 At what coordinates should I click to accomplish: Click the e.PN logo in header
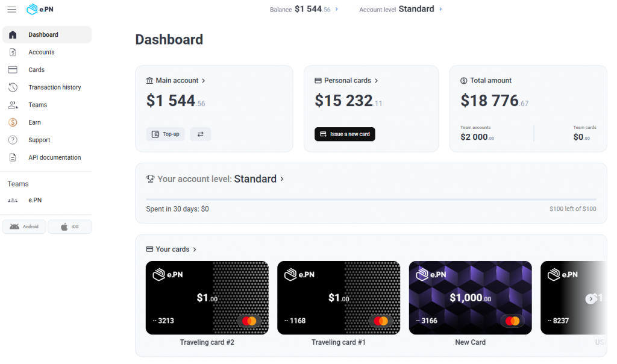point(40,10)
